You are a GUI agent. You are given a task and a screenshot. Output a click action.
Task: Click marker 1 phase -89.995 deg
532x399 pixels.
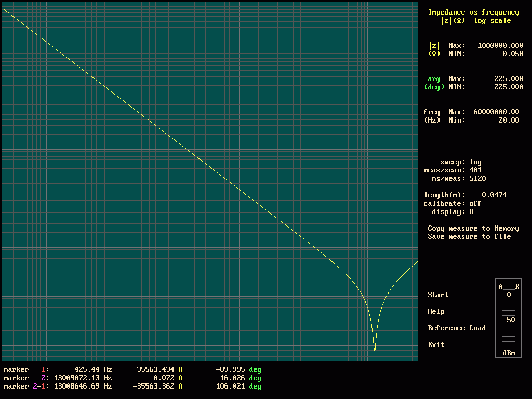[x=238, y=369]
